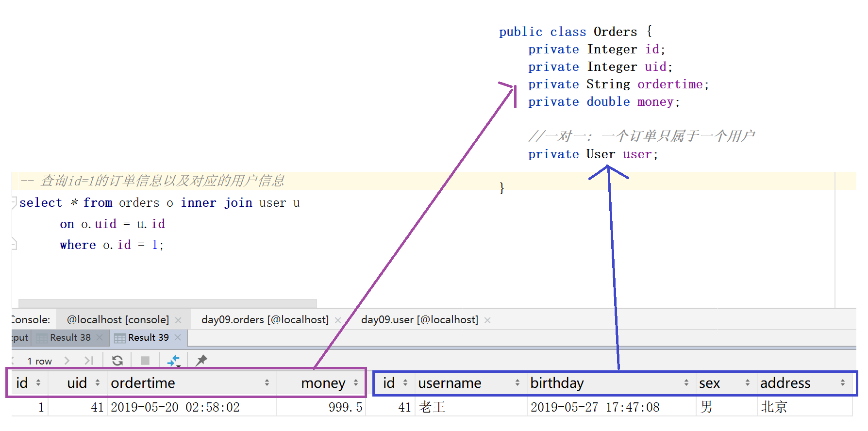Close the day09.user tab

[487, 320]
